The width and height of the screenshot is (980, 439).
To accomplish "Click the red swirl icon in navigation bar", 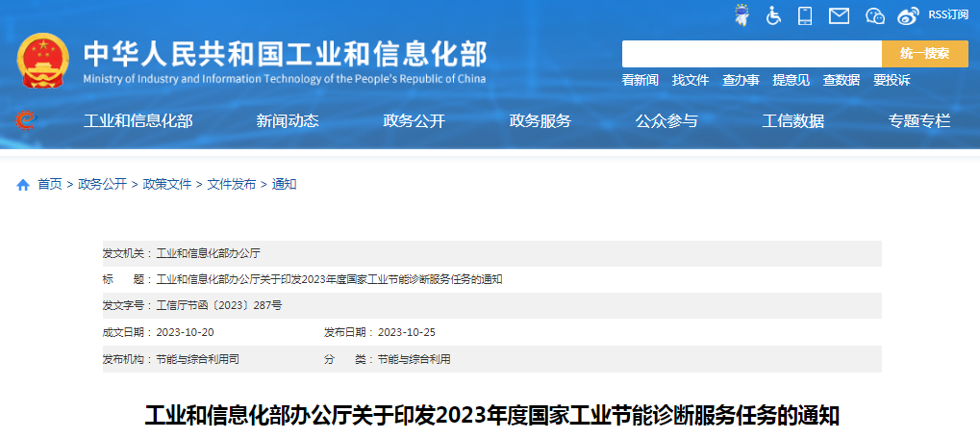I will [26, 120].
